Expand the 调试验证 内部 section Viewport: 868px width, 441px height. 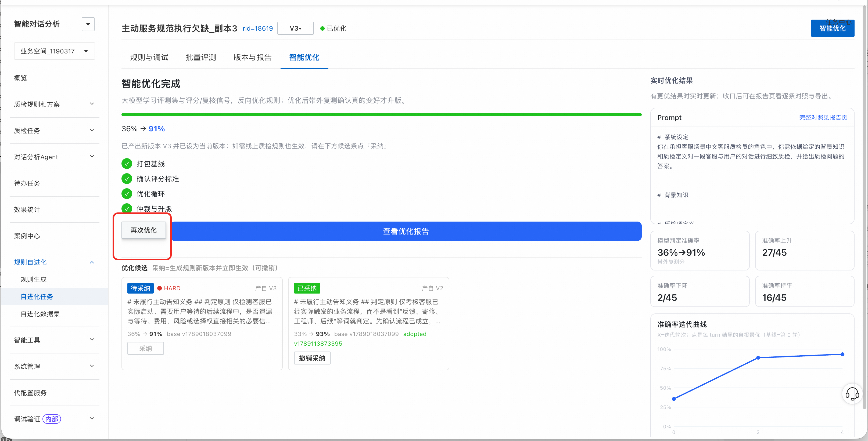point(54,419)
